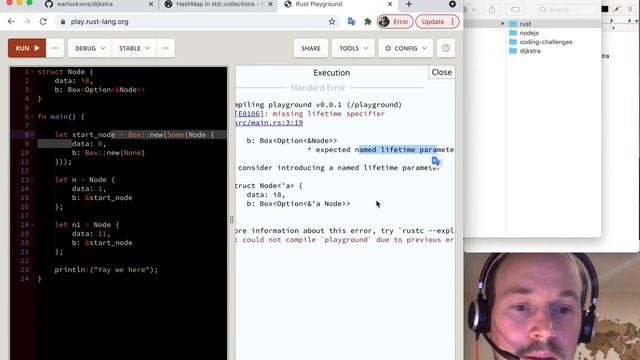Screen dimensions: 640x360
Task: Reload the playground page
Action: (43, 22)
